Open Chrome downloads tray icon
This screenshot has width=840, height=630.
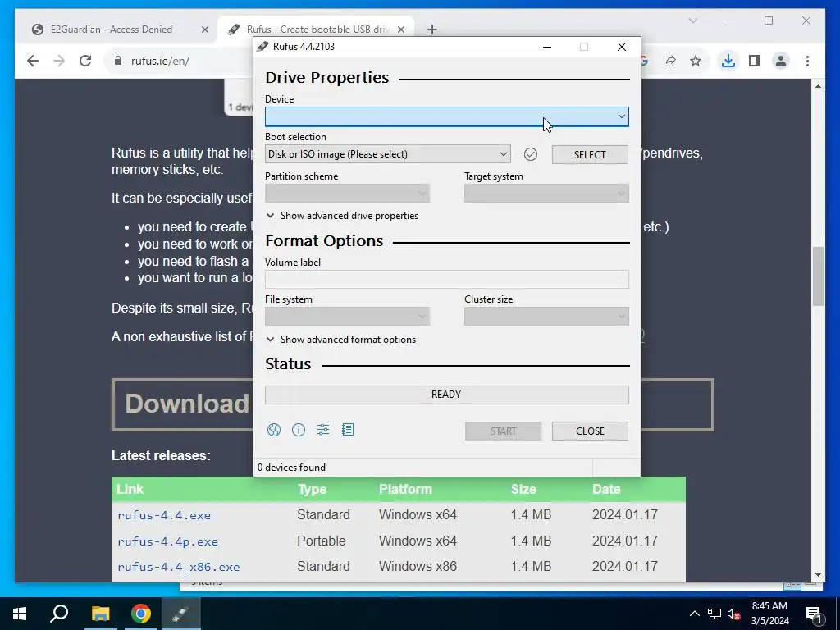[728, 61]
